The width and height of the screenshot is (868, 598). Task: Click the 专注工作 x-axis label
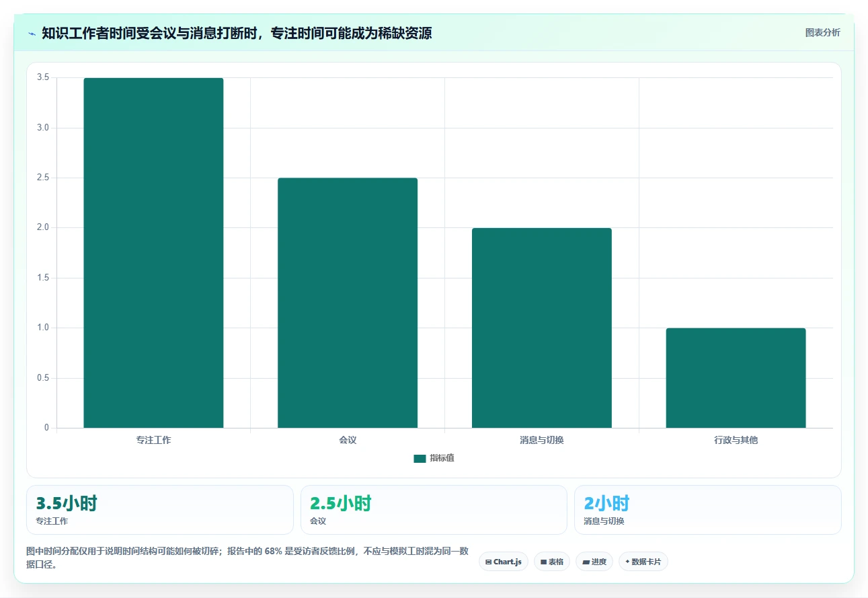(153, 440)
